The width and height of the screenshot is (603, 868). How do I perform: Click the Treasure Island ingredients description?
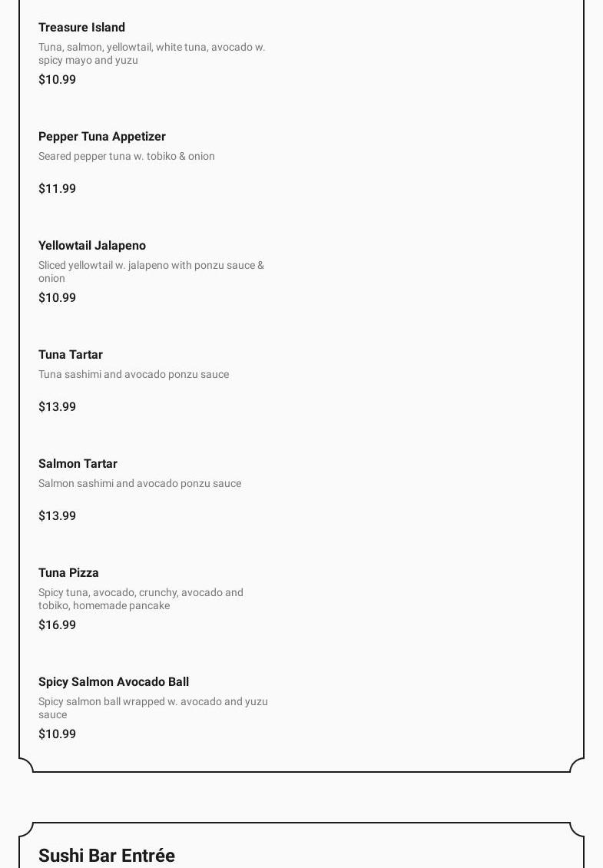coord(151,54)
